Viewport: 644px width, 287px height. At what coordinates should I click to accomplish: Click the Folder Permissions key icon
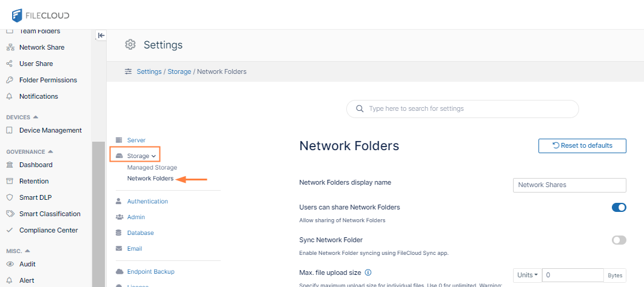click(x=9, y=80)
